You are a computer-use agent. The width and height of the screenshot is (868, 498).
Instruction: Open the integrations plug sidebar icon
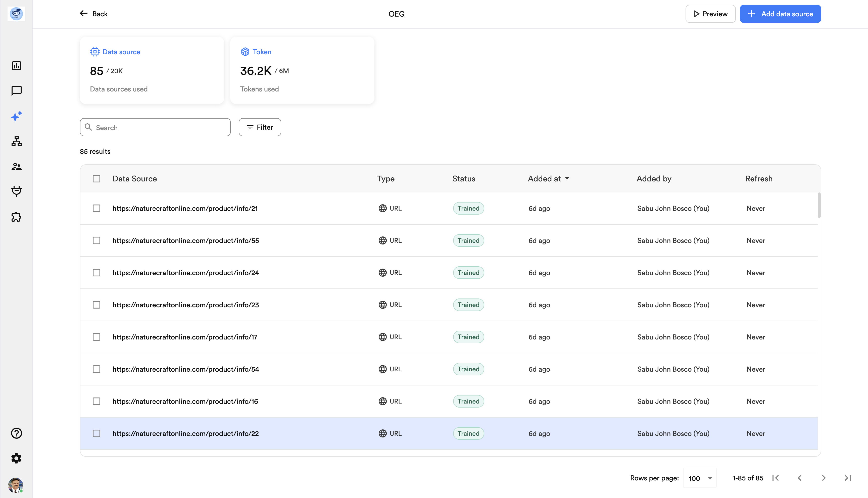16,191
